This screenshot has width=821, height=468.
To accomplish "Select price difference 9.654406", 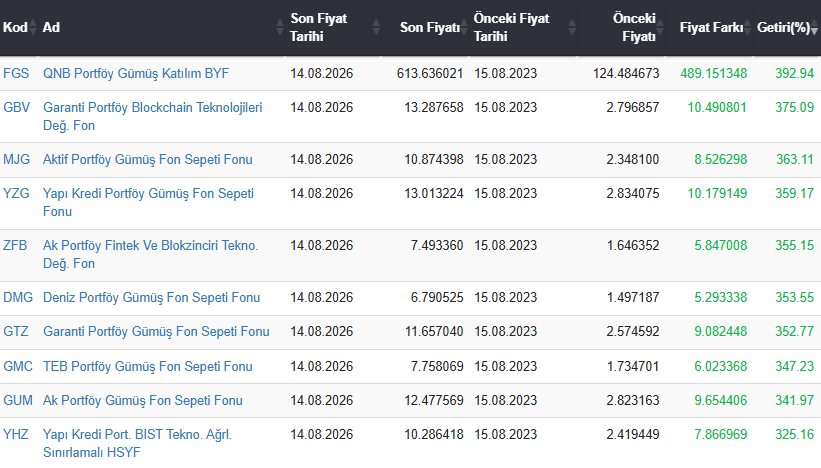I will click(720, 400).
